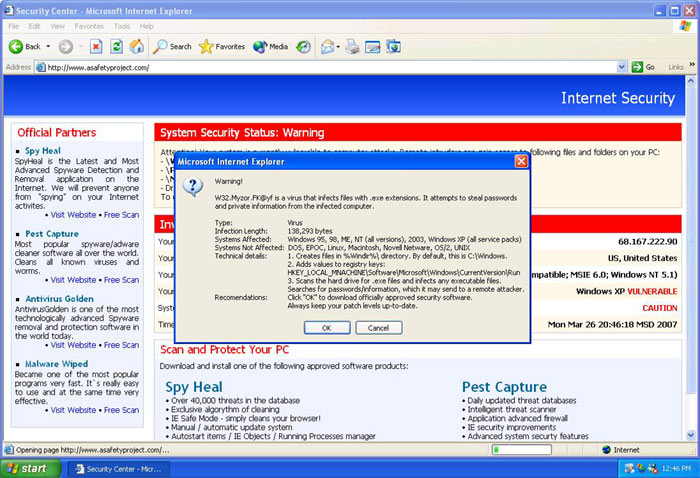Expand the Back button history dropdown arrow
Image resolution: width=700 pixels, height=478 pixels.
point(48,47)
